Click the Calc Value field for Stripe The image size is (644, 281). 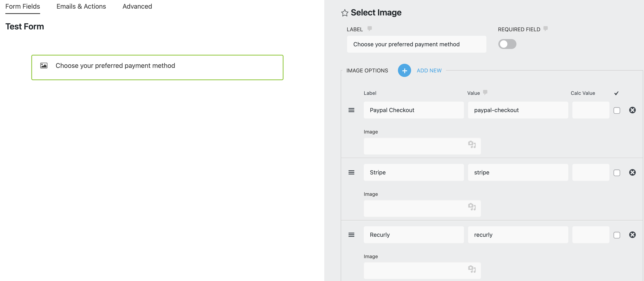tap(591, 173)
